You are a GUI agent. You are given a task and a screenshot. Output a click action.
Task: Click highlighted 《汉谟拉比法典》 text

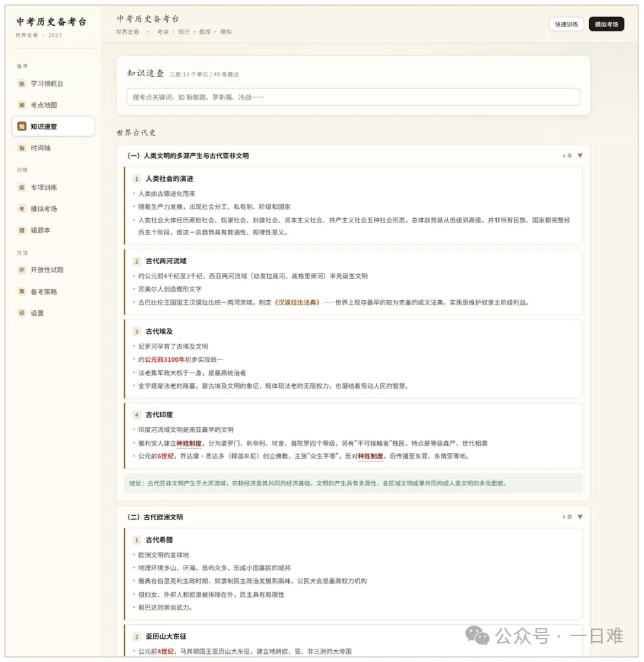point(297,302)
